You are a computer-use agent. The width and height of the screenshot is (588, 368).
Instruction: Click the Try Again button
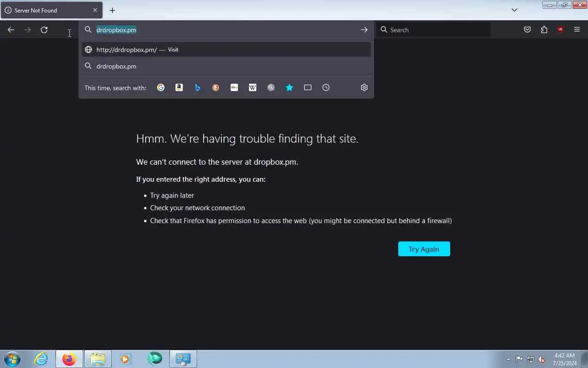click(x=424, y=249)
